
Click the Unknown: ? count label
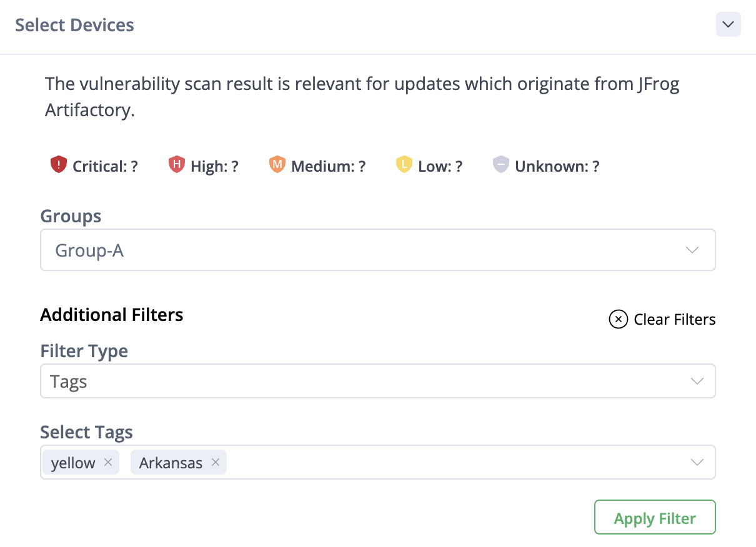pos(557,167)
